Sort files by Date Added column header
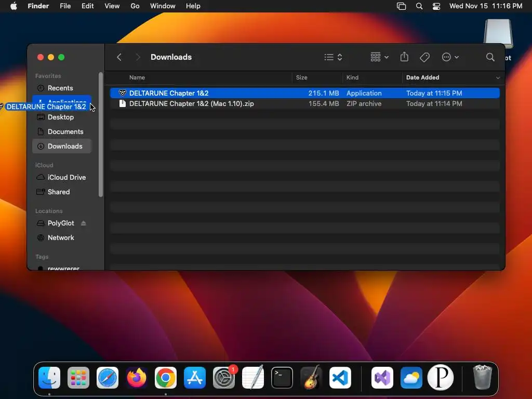 tap(422, 77)
